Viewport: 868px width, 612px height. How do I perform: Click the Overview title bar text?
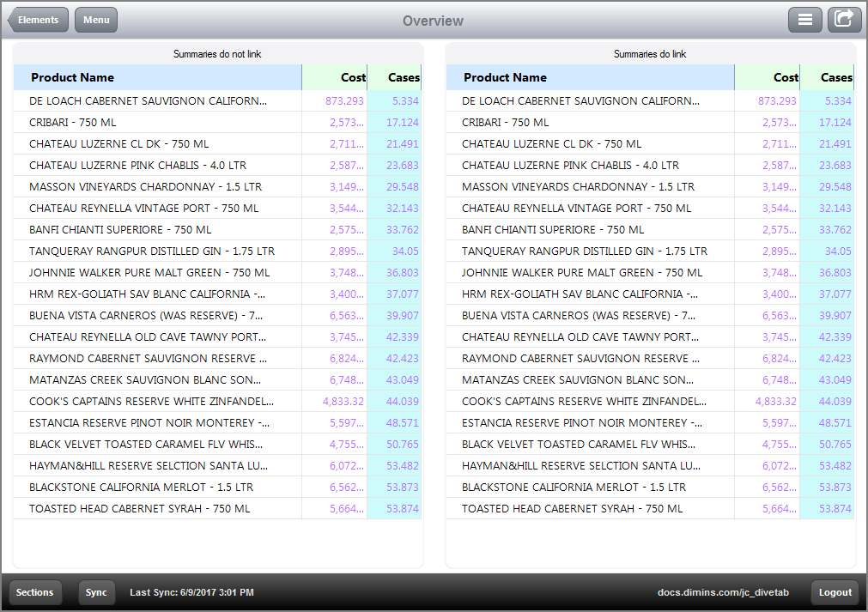(x=433, y=20)
